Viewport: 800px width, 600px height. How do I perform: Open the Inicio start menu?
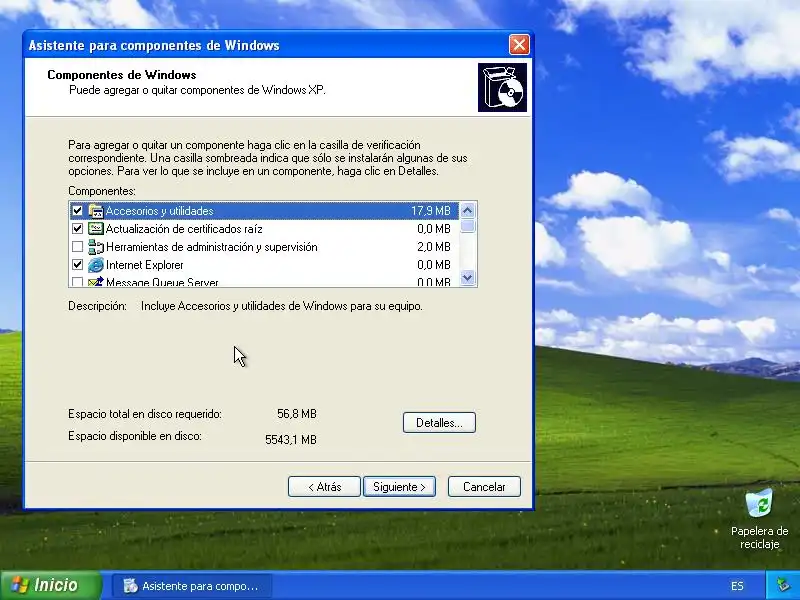point(51,585)
